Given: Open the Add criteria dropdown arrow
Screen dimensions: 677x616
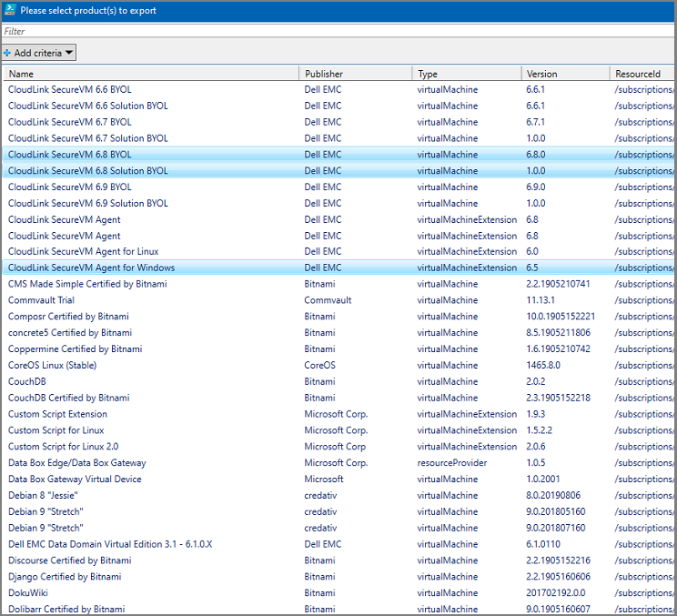Looking at the screenshot, I should click(x=69, y=53).
